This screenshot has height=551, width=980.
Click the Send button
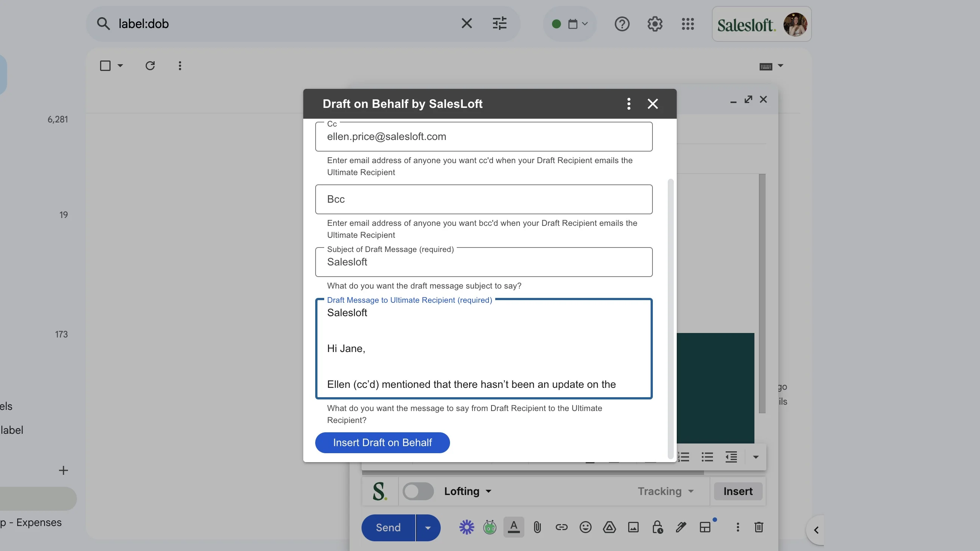click(388, 527)
